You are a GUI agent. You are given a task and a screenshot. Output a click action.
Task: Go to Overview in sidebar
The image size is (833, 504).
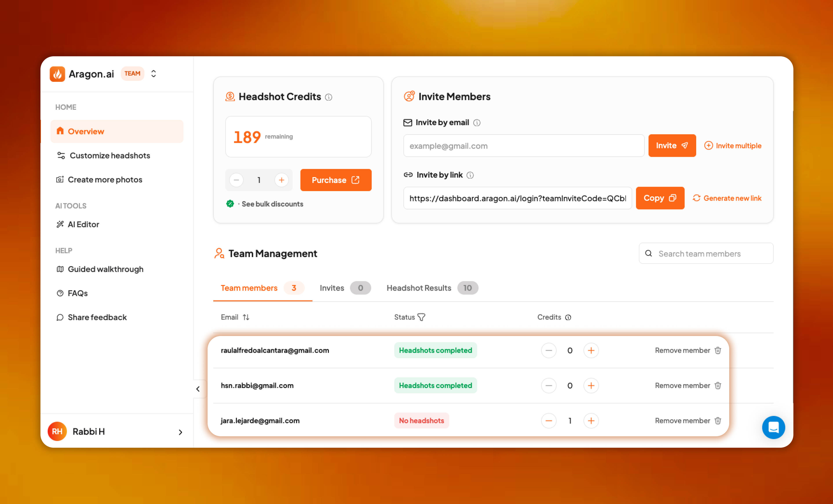coord(117,131)
